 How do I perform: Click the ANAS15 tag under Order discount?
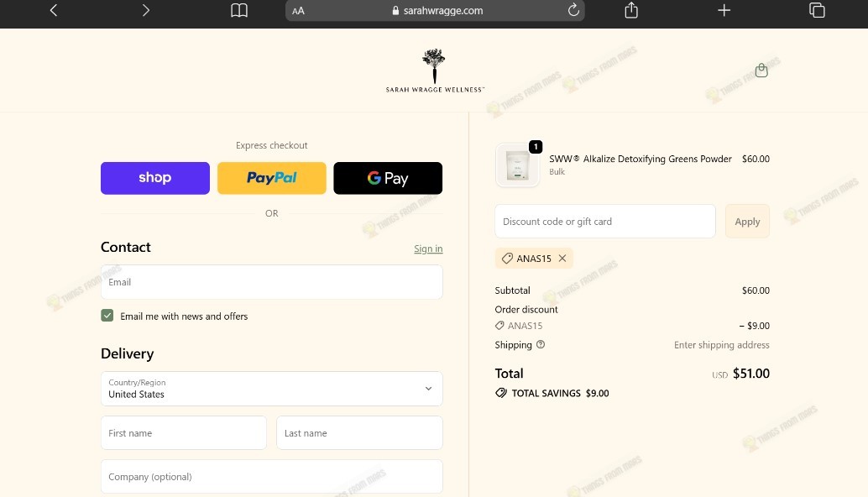pos(519,326)
